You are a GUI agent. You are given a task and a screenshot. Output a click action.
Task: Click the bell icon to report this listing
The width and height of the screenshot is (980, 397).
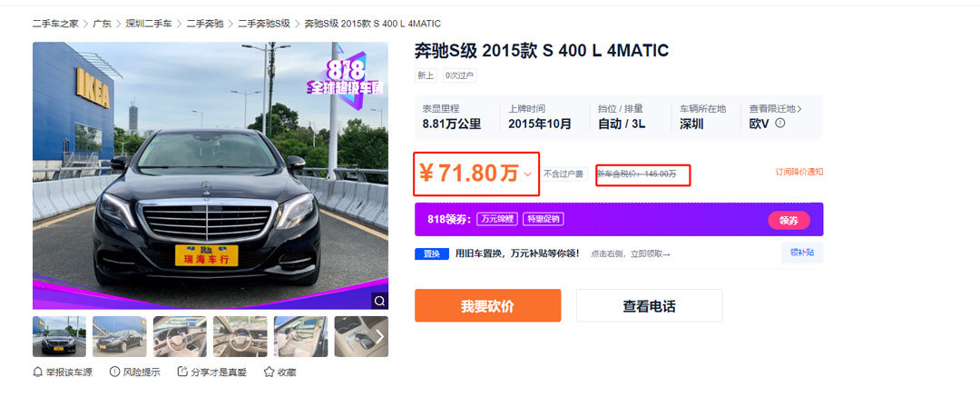pyautogui.click(x=38, y=372)
